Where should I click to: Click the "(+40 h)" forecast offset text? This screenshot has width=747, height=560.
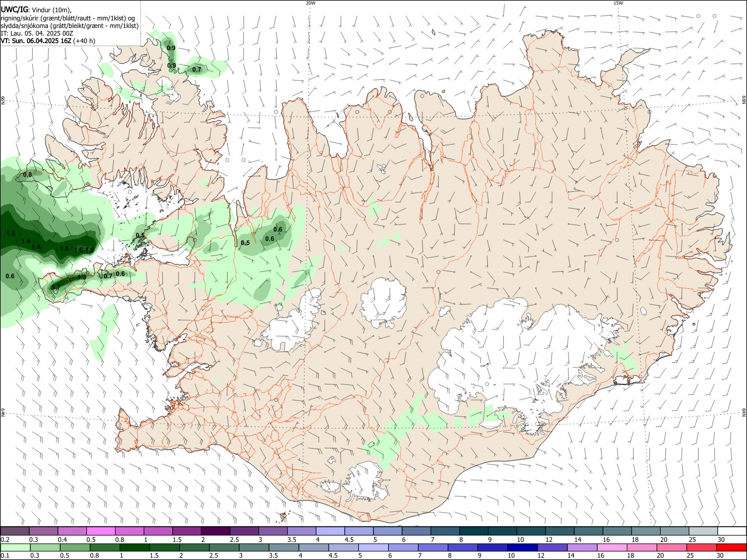84,41
